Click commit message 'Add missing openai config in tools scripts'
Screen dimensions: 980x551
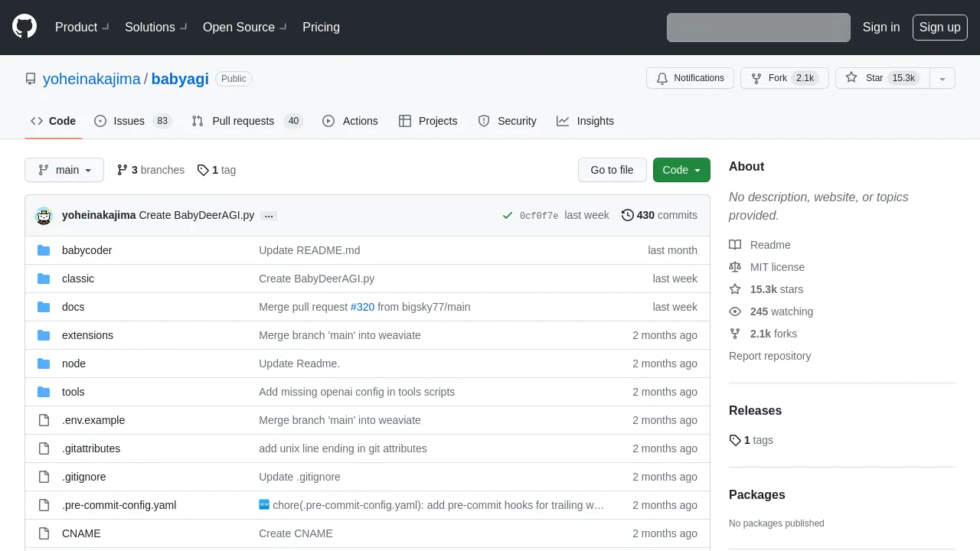(x=357, y=392)
